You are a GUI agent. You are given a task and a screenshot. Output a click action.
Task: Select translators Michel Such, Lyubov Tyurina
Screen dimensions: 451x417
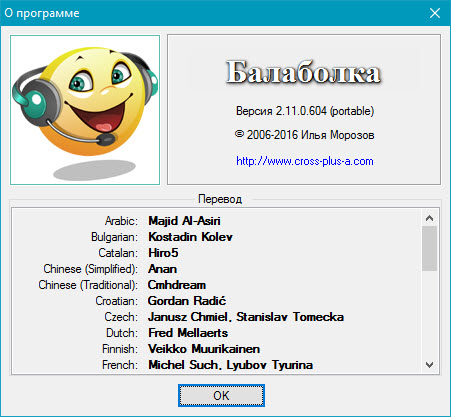point(230,365)
